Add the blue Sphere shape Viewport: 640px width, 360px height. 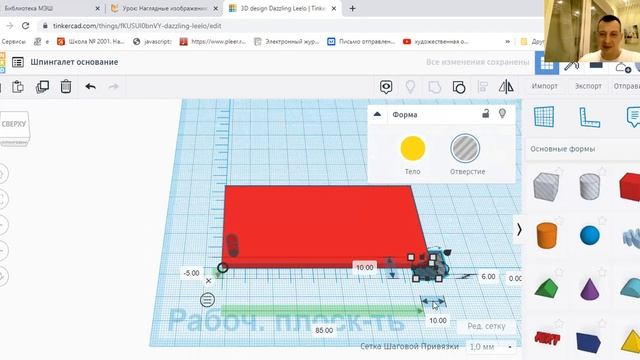(589, 236)
